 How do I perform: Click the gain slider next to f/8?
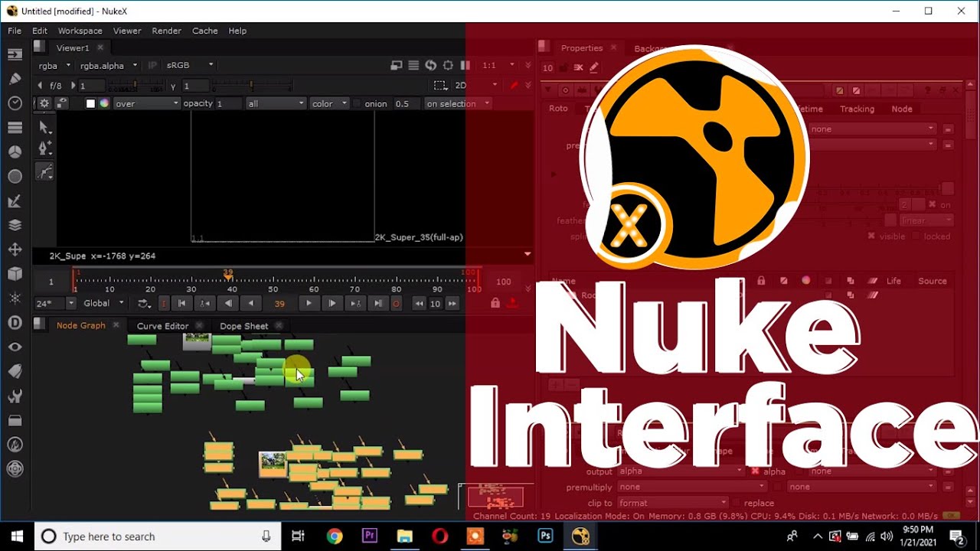point(136,85)
